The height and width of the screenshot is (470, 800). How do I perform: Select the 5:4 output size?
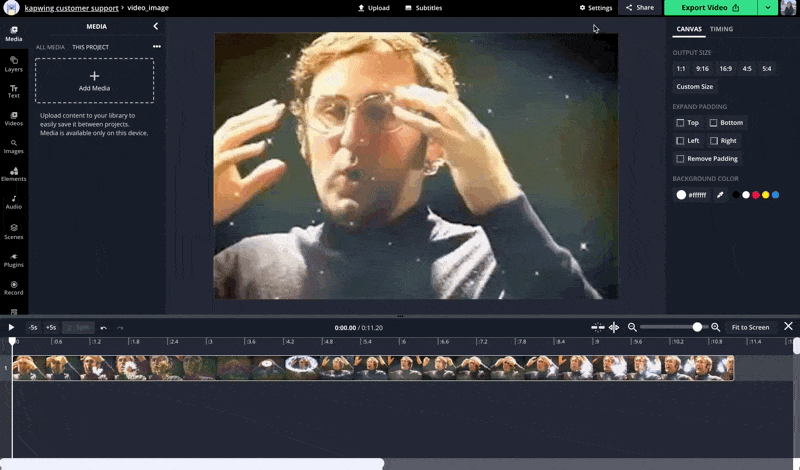[x=767, y=68]
